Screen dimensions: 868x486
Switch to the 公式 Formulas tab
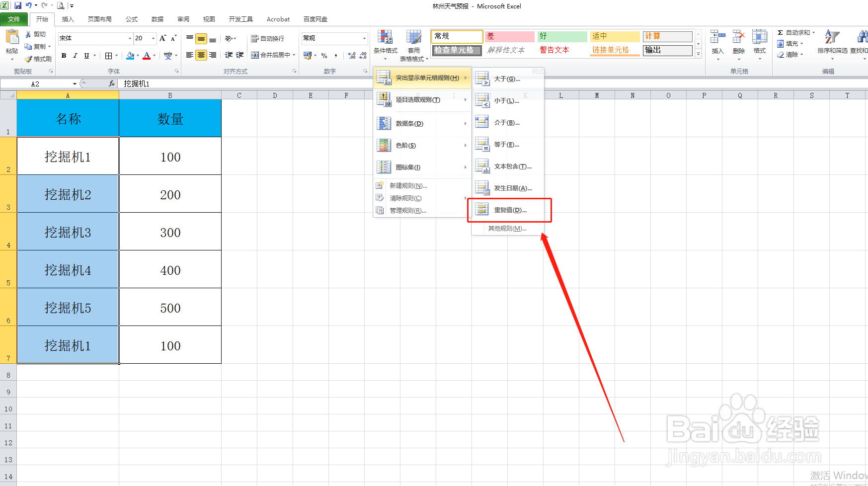(132, 19)
